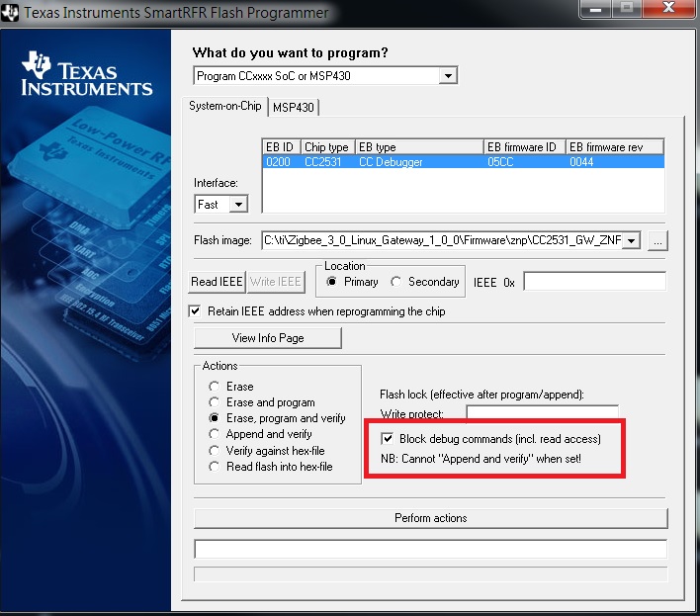The width and height of the screenshot is (700, 616).
Task: Switch to the MSP430 tab
Action: [294, 108]
